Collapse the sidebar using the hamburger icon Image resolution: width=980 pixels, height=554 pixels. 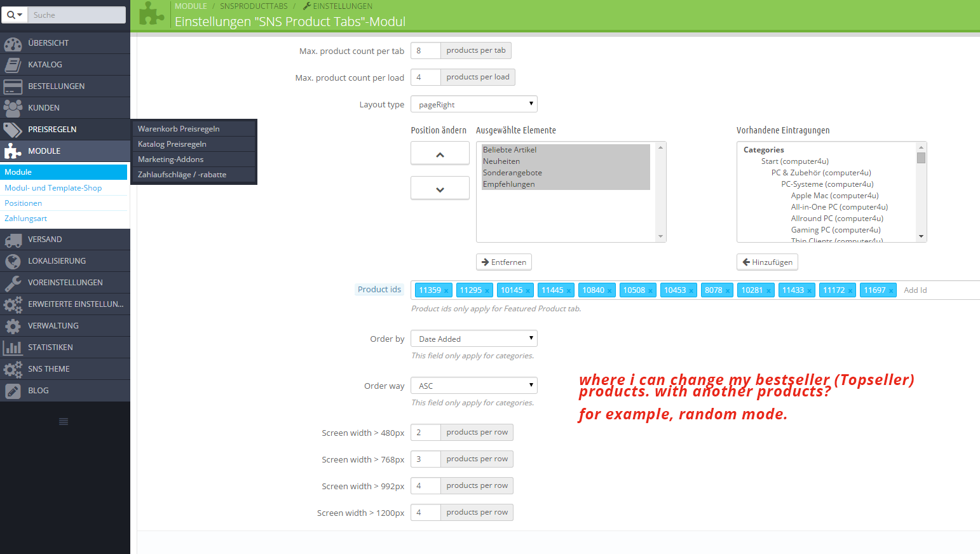tap(64, 422)
